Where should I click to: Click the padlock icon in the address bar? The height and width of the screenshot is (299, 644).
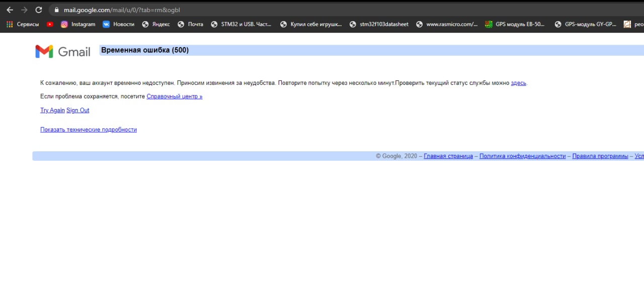click(56, 10)
